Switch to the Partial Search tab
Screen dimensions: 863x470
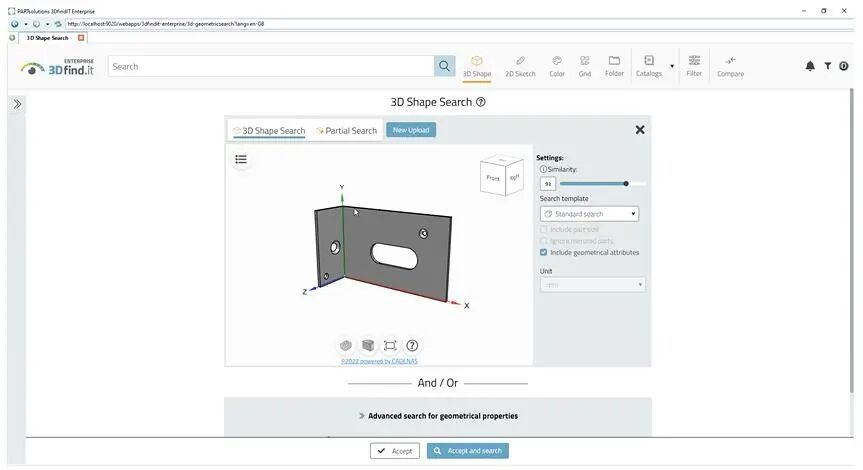click(x=347, y=131)
